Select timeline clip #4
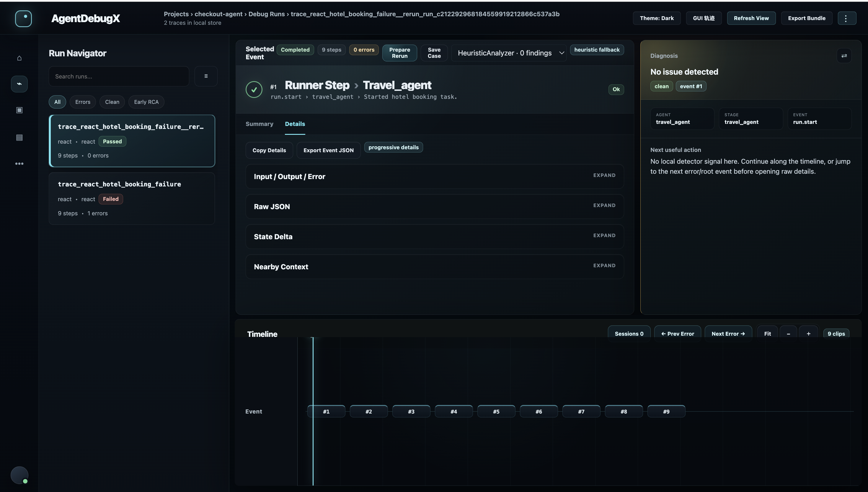Screen dimensions: 868x492 coord(454,411)
